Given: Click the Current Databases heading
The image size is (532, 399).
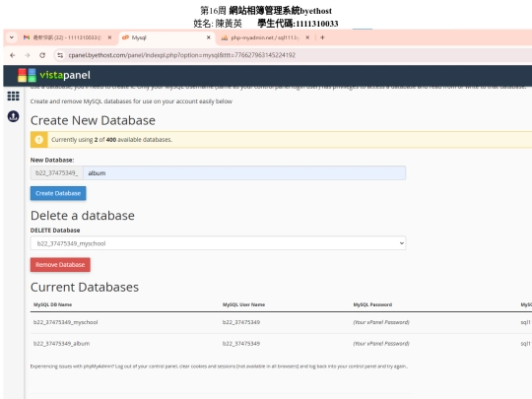Looking at the screenshot, I should [85, 287].
